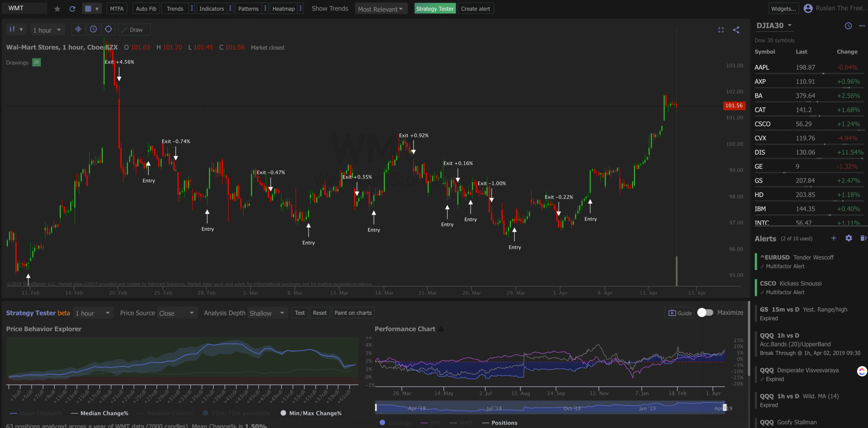This screenshot has height=428, width=868.
Task: Click the crosshair target icon in chart toolbar
Action: click(108, 30)
